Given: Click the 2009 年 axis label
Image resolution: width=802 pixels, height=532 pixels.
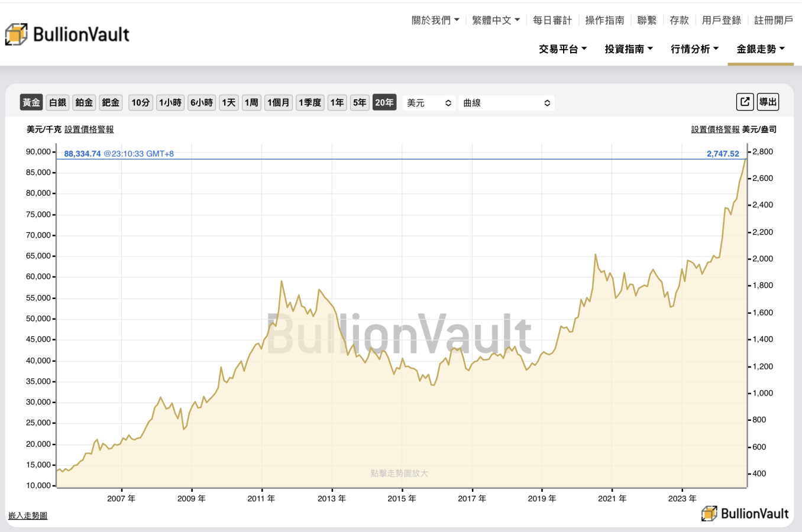Looking at the screenshot, I should coord(192,498).
